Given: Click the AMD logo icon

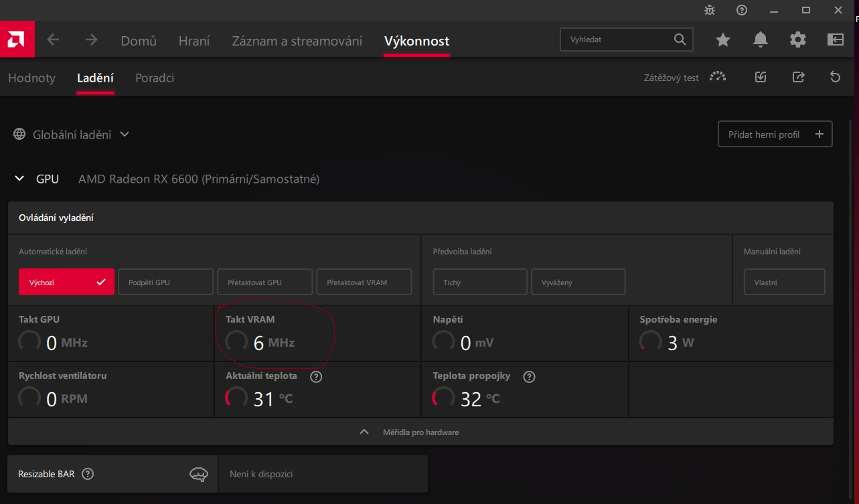Looking at the screenshot, I should pyautogui.click(x=17, y=39).
